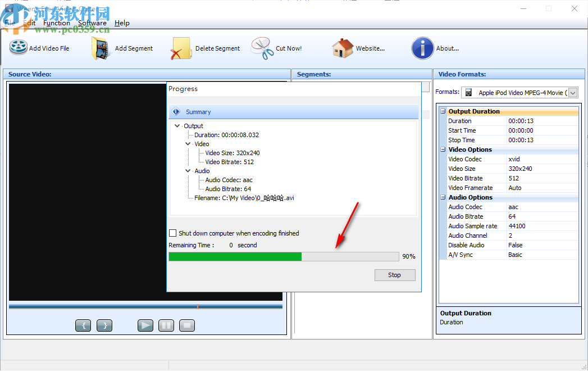Open the Website house icon
588x371 pixels.
coord(343,48)
